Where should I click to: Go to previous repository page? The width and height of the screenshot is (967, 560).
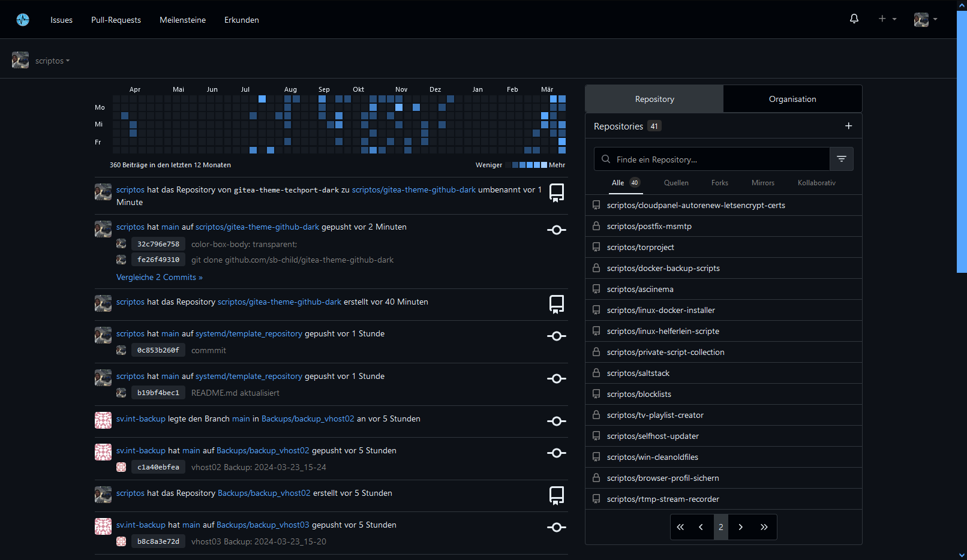[701, 527]
